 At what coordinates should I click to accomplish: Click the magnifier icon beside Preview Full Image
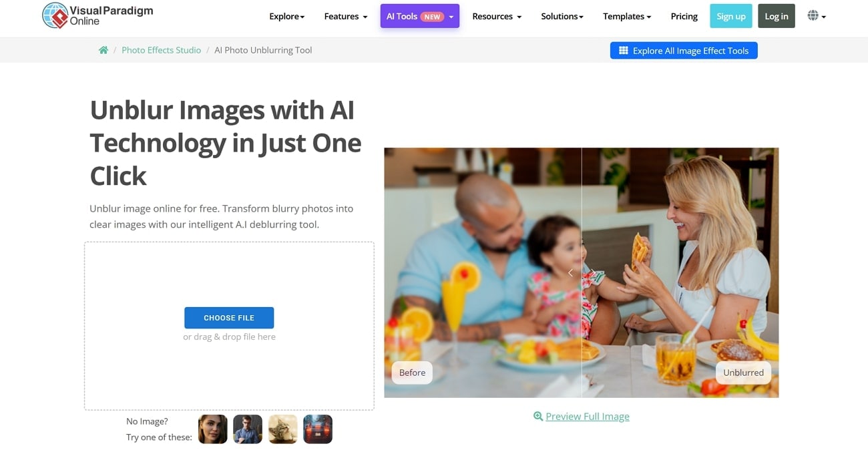click(x=538, y=416)
